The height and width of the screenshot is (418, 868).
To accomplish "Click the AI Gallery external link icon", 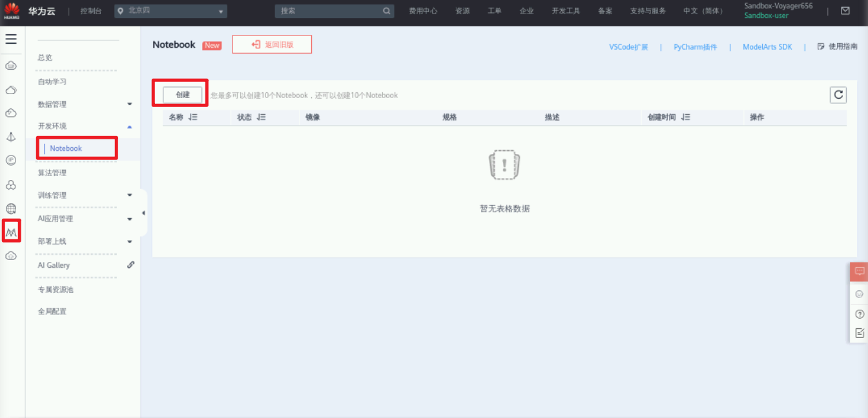I will [130, 265].
